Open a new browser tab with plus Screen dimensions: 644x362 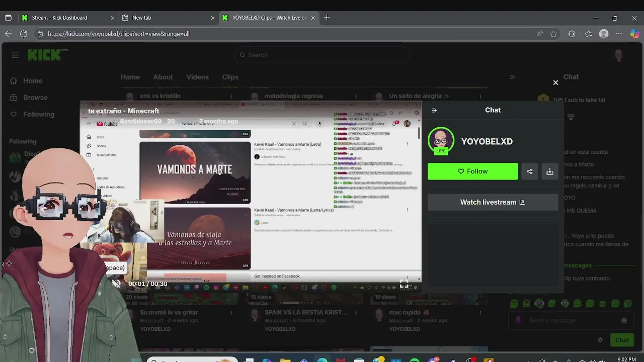pos(327,18)
